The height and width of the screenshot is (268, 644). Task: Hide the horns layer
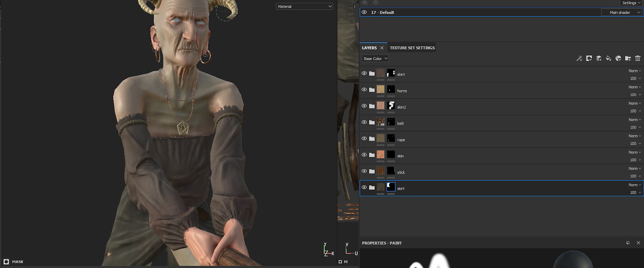click(364, 90)
